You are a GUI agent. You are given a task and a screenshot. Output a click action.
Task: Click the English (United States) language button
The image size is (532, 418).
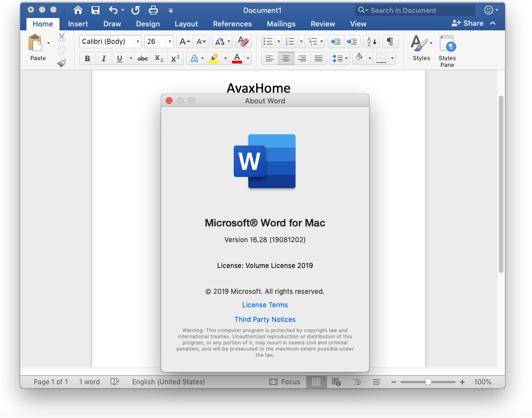click(x=169, y=381)
